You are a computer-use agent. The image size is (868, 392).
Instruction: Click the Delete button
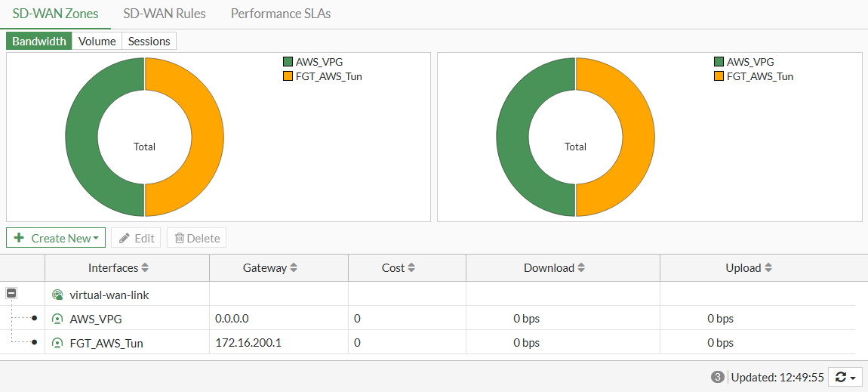(x=196, y=238)
